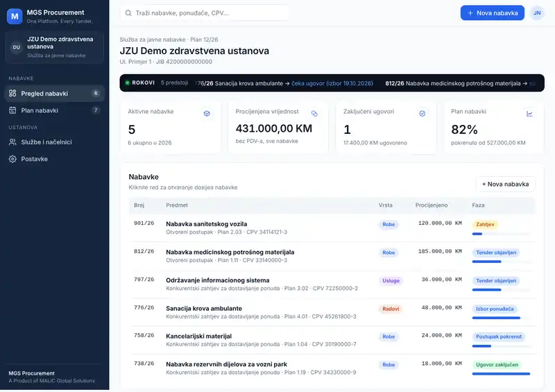Click the Postavke gear icon
The width and height of the screenshot is (555, 392).
(12, 159)
